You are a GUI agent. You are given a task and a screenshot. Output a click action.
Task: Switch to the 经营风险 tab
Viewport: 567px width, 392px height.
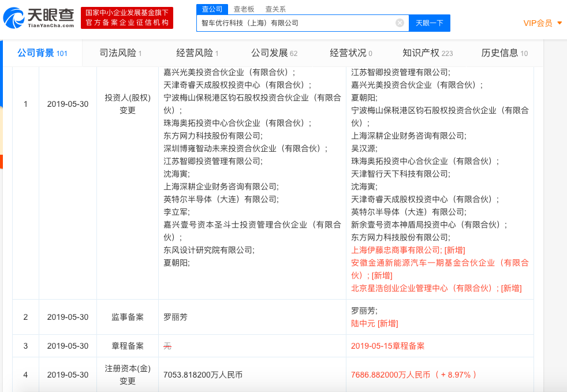[197, 53]
